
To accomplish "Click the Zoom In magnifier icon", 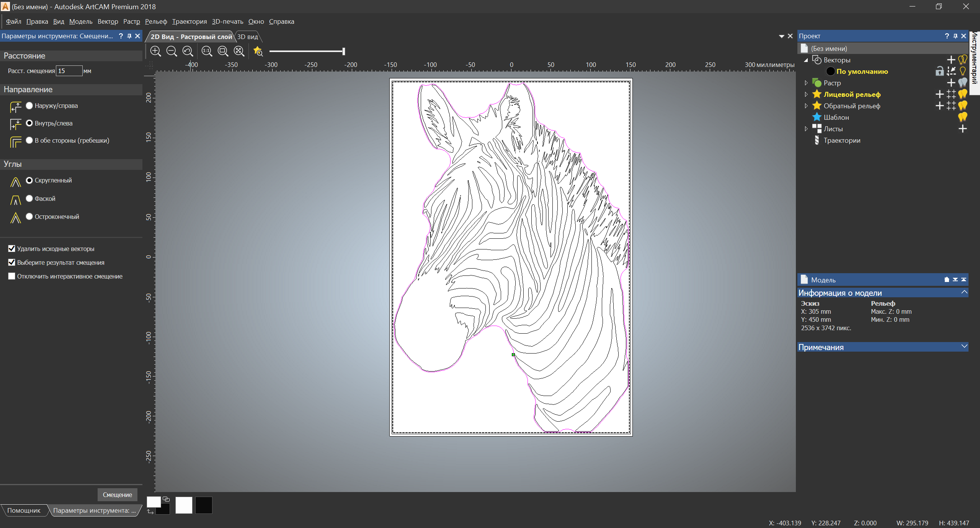I will click(x=155, y=51).
